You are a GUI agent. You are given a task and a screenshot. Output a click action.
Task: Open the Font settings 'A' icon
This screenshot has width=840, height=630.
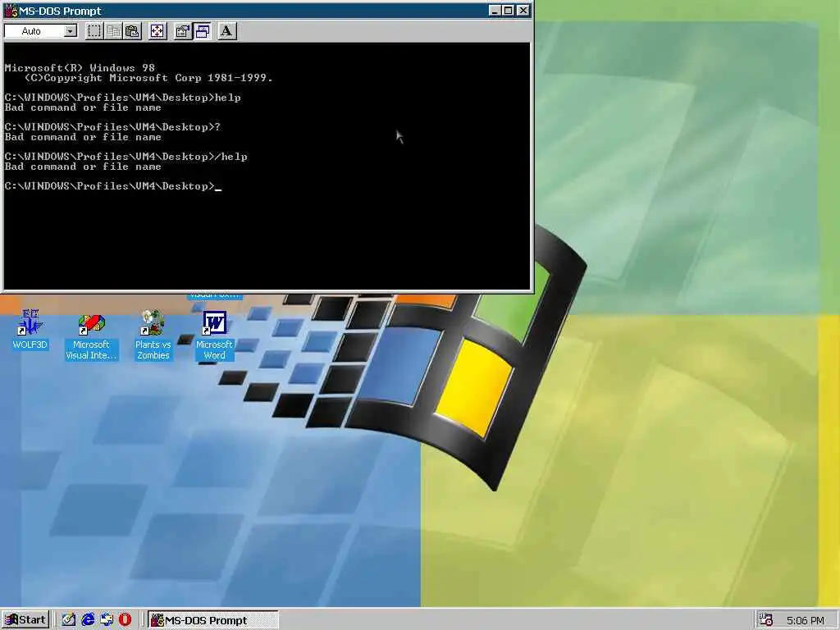(226, 31)
